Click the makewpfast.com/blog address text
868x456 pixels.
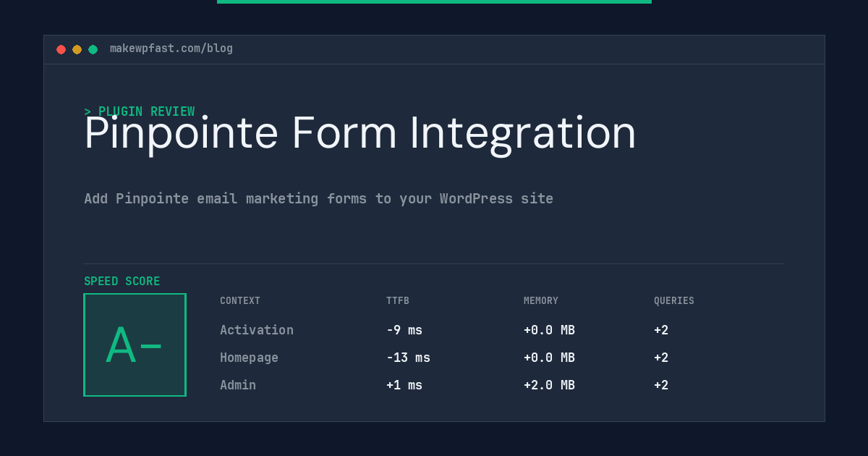[171, 48]
